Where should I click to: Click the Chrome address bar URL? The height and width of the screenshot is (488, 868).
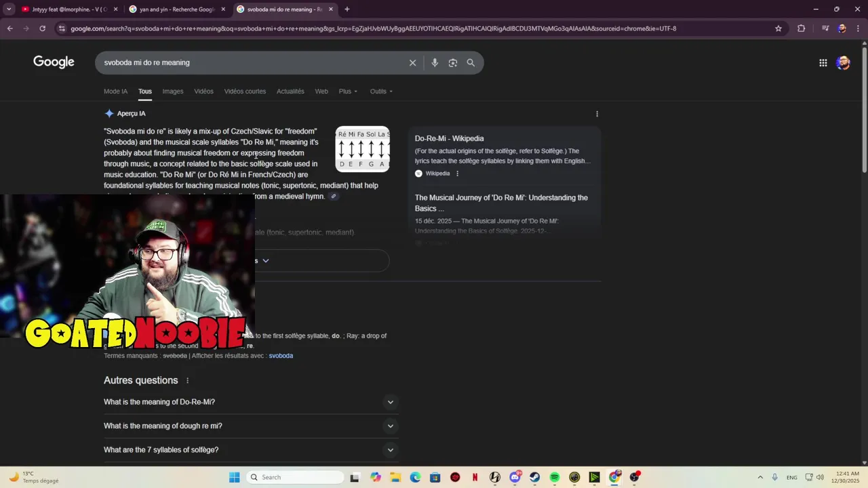point(373,28)
